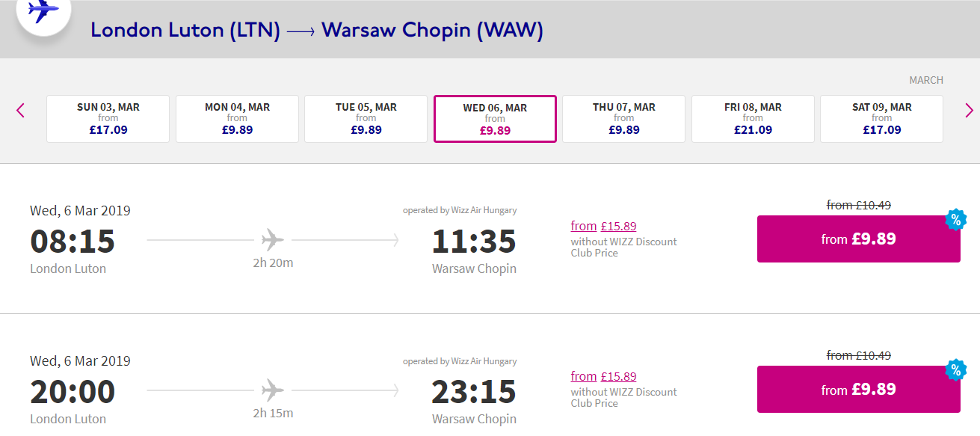The width and height of the screenshot is (980, 436).
Task: Select £9.89 fare for 20:00 flight
Action: [x=859, y=390]
